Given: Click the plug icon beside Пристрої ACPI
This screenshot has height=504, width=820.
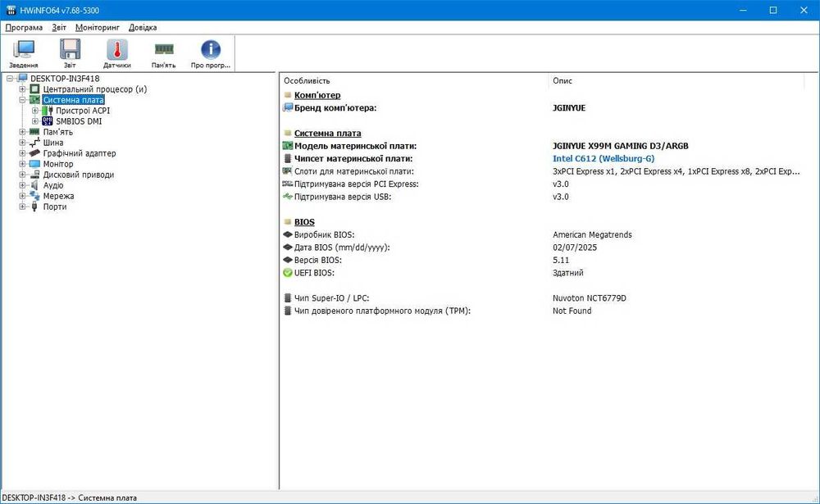Looking at the screenshot, I should click(x=48, y=111).
